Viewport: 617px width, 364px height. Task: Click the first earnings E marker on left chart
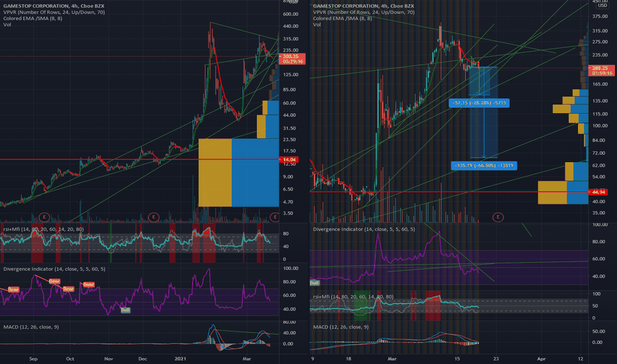[x=44, y=217]
